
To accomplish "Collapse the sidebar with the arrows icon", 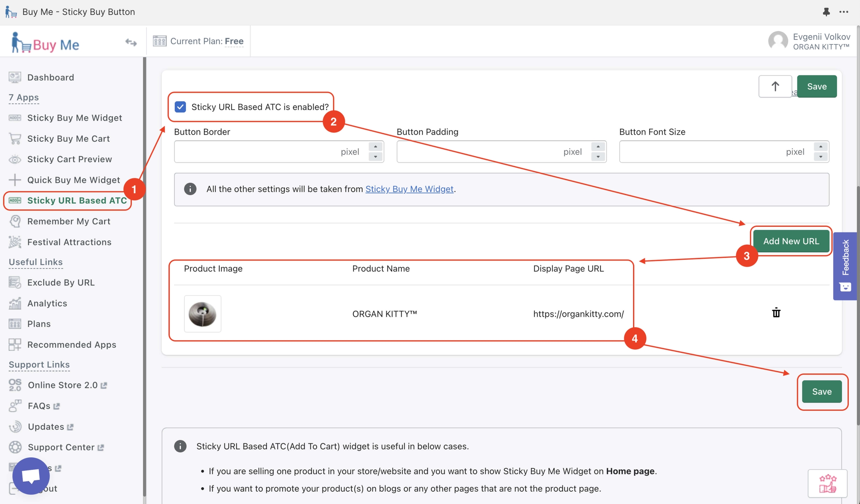I will [131, 42].
